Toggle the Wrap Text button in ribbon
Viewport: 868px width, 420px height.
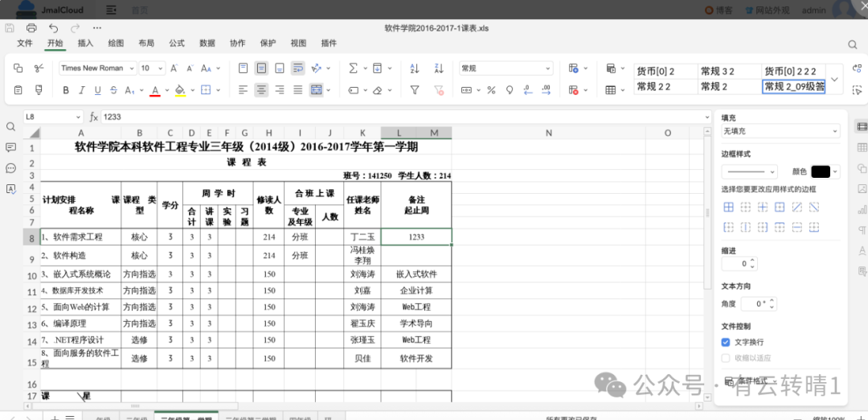click(298, 68)
